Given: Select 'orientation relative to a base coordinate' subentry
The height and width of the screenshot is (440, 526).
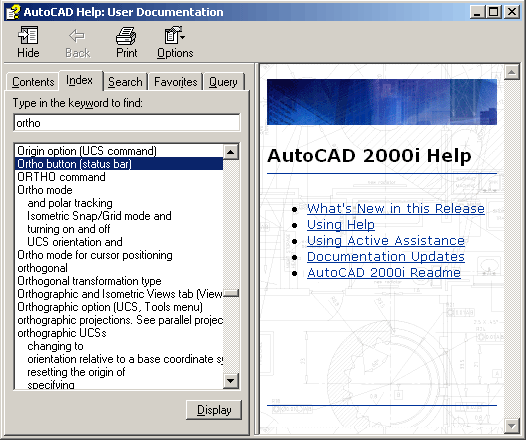Looking at the screenshot, I should [119, 359].
